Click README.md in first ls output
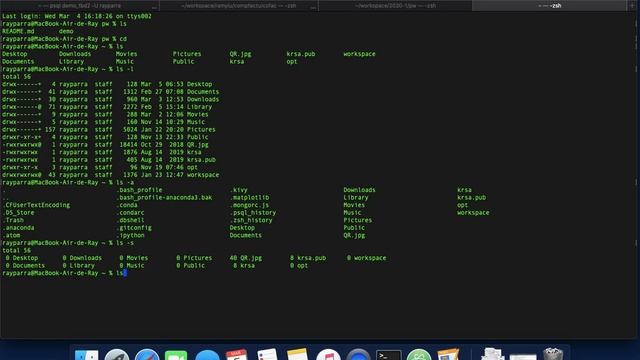The image size is (640, 360). click(x=18, y=31)
